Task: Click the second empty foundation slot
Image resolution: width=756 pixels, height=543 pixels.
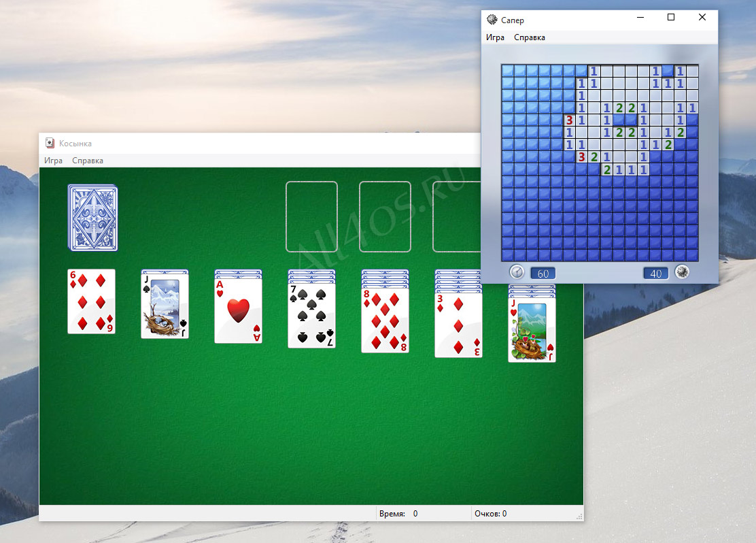Action: point(385,216)
